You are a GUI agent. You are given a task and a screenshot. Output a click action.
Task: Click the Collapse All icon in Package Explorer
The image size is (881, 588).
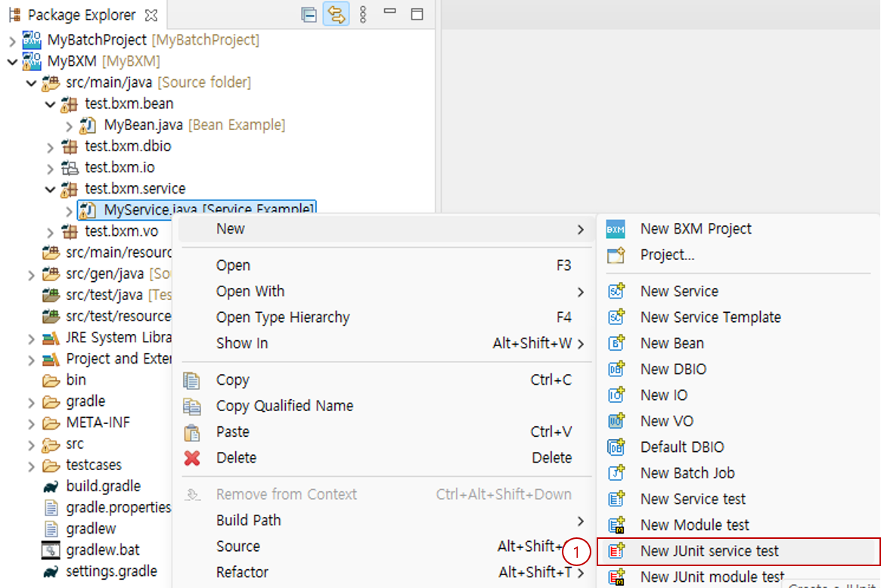pos(309,14)
